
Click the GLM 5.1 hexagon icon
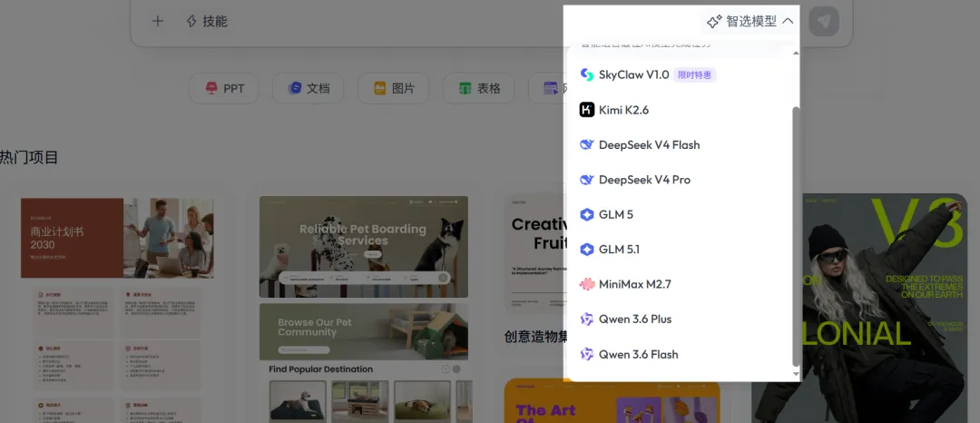click(587, 250)
